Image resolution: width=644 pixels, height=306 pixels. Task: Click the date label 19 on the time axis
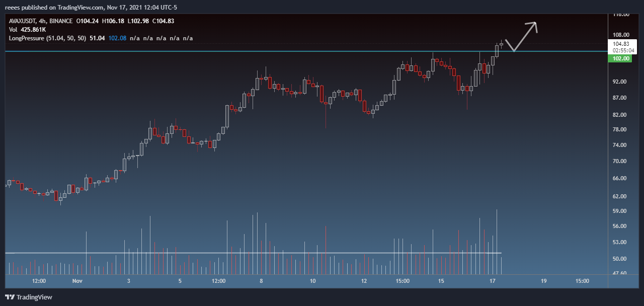[543, 281]
